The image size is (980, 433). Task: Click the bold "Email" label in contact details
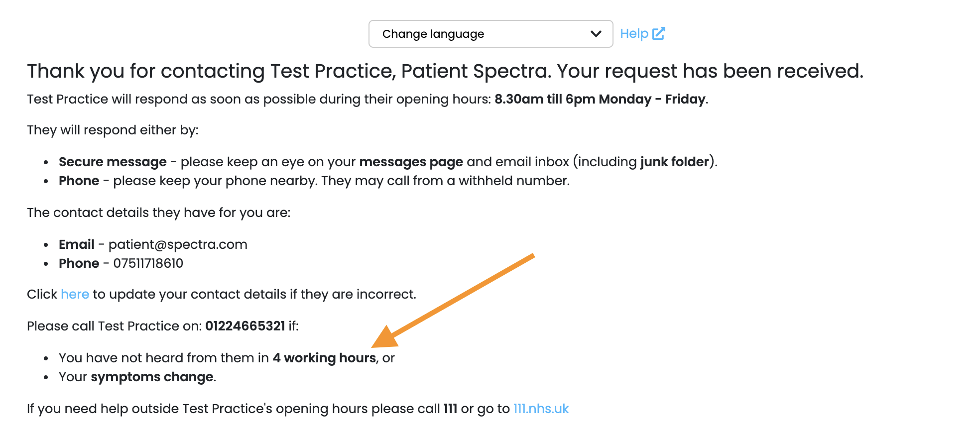coord(77,244)
